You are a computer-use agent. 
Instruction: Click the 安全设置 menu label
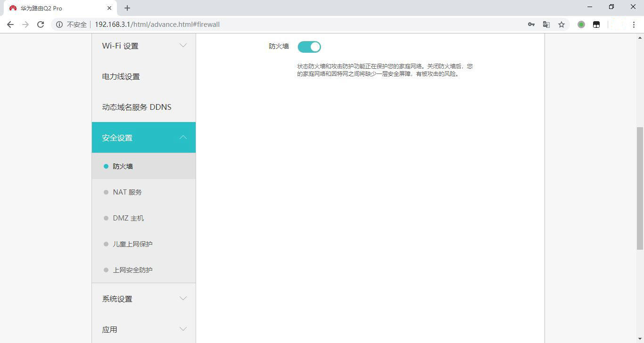(x=117, y=138)
